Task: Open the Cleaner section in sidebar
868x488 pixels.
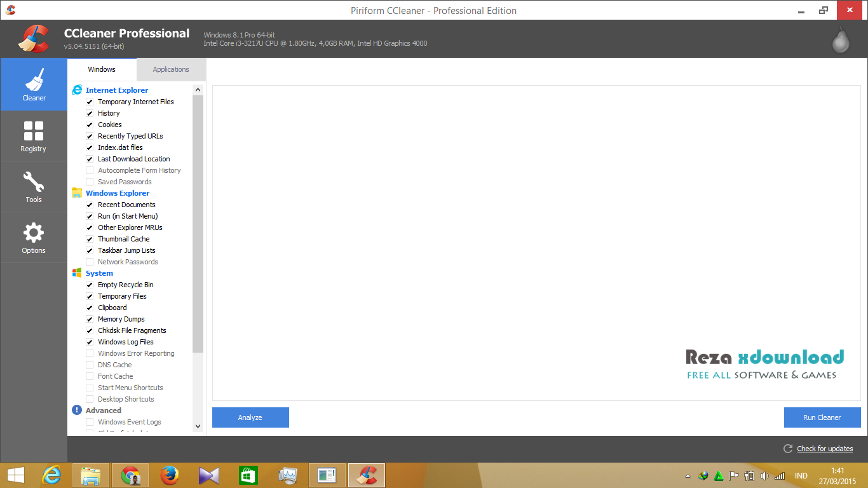Action: click(x=34, y=84)
